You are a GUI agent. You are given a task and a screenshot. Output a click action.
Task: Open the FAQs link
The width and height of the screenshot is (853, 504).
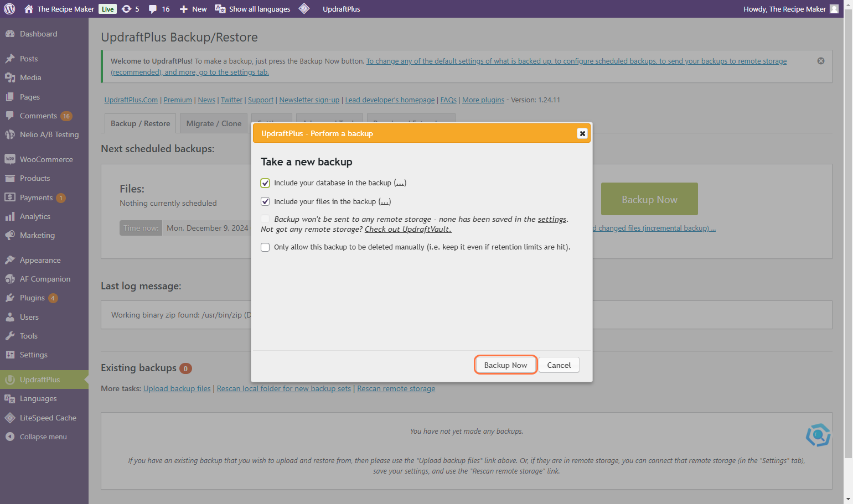click(x=448, y=100)
